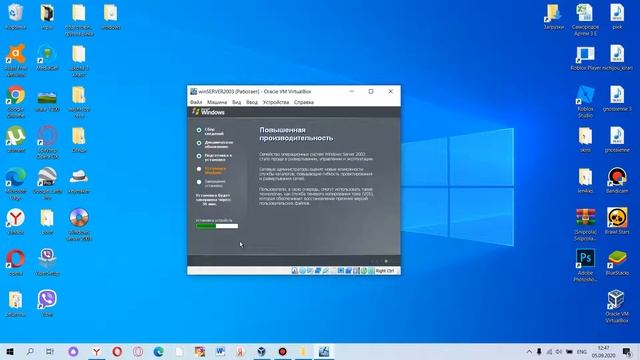Open the Alice assistant taskbar icon
The image size is (640, 360).
tap(73, 351)
